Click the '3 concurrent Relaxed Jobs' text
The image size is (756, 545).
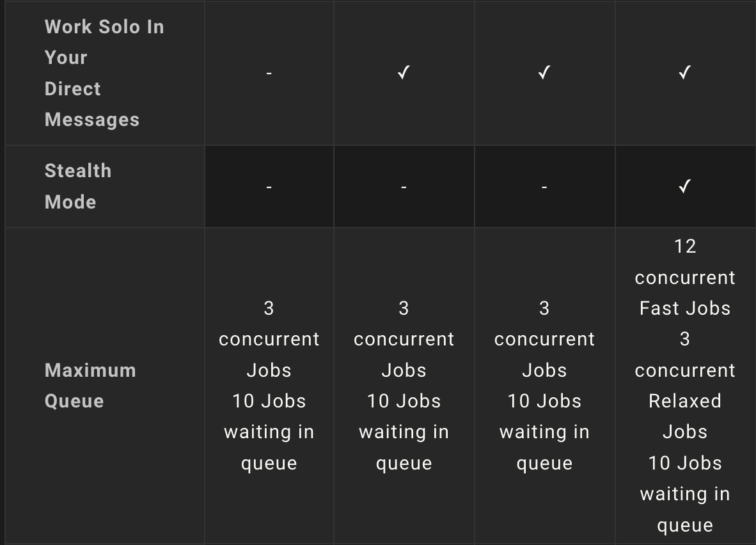685,385
